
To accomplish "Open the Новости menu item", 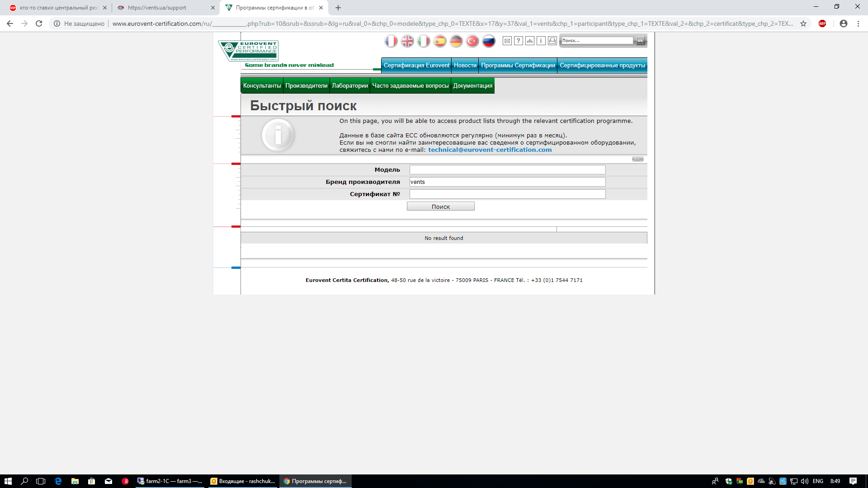I will point(465,66).
